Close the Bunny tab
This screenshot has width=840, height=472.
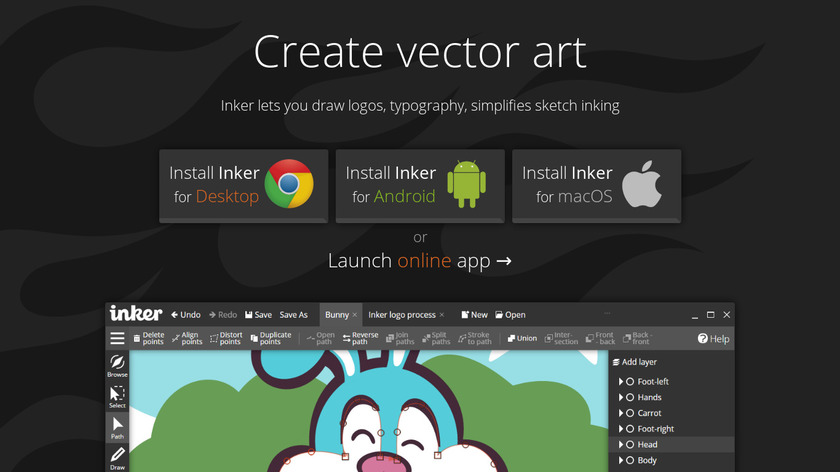(355, 315)
